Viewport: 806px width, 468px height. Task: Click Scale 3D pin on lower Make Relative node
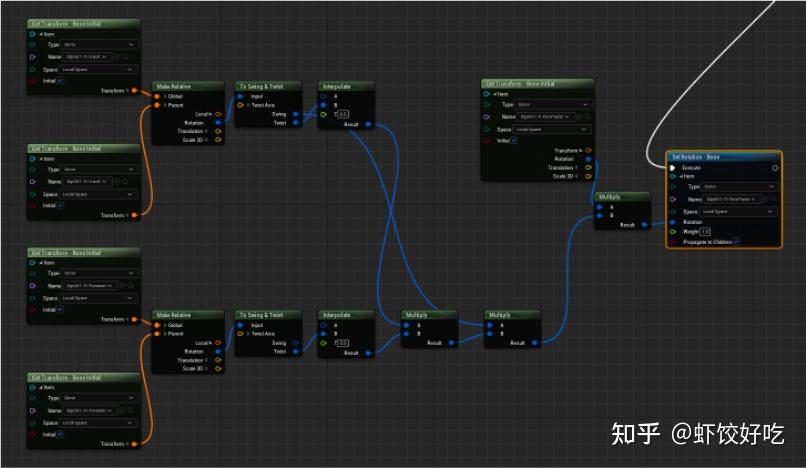coord(219,369)
